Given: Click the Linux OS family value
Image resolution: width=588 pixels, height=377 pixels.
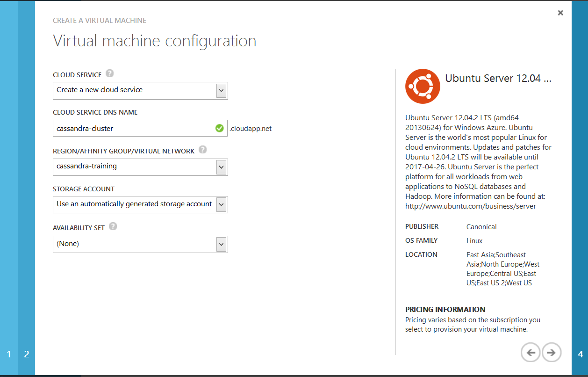Looking at the screenshot, I should 474,241.
